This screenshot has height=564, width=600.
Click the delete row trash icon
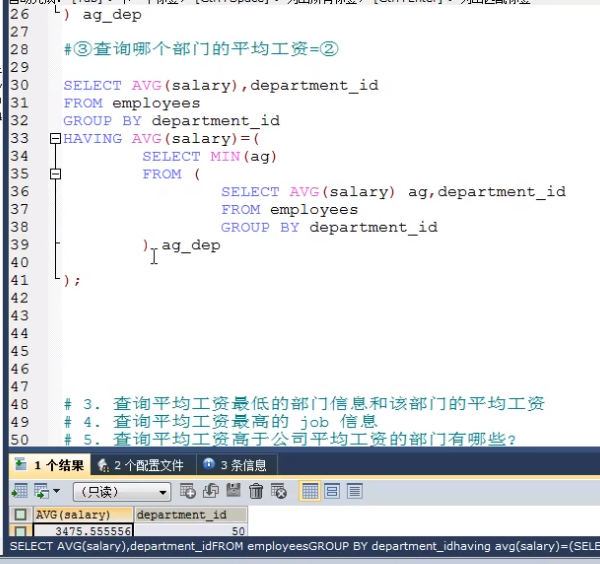tap(256, 491)
